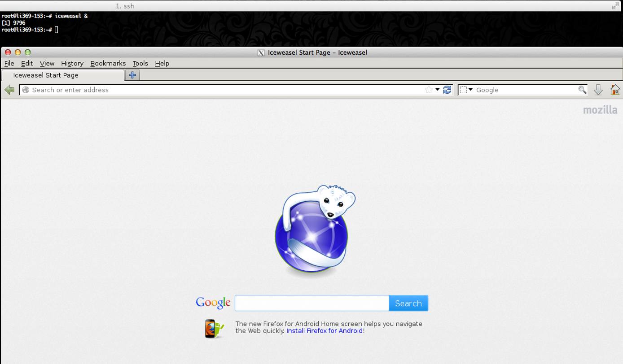
Task: Click the site identity globe in the address bar
Action: 26,90
